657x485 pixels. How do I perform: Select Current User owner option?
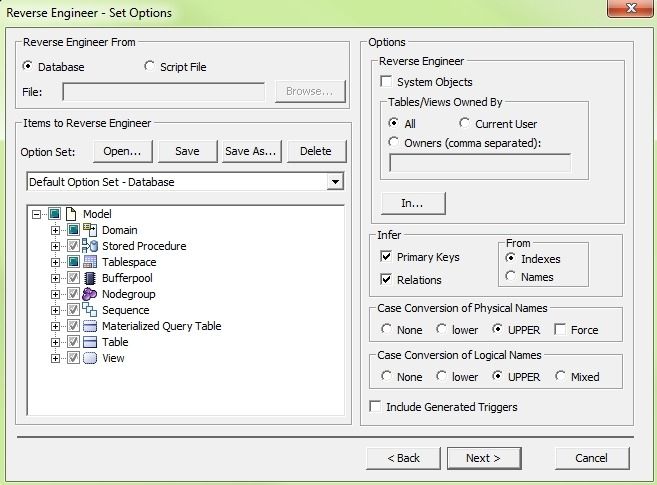pyautogui.click(x=464, y=123)
